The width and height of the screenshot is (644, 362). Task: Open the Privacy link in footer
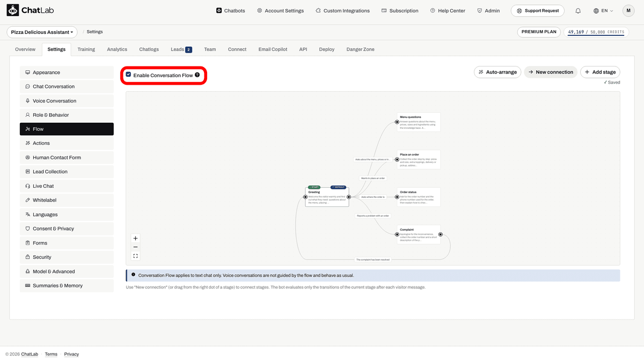point(71,354)
